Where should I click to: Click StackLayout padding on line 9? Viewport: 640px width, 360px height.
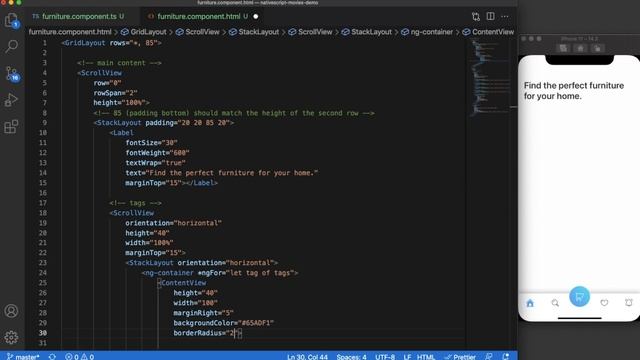(163, 123)
